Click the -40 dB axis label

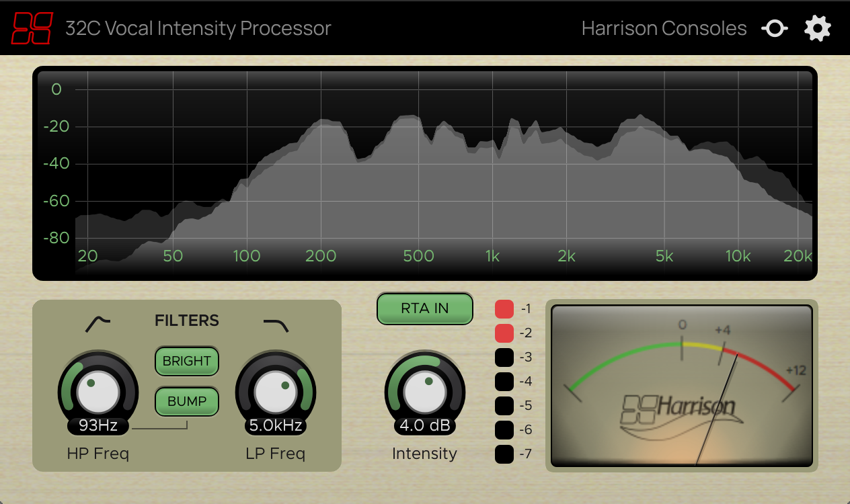(x=56, y=163)
